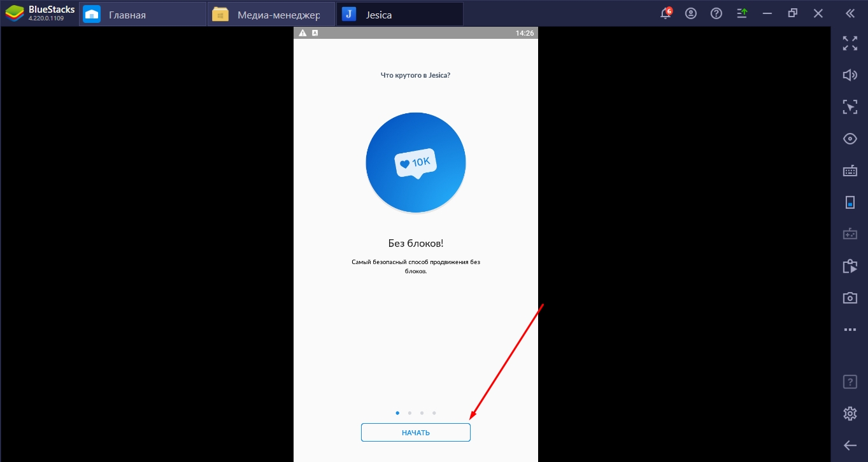Go to the second page indicator dot

pyautogui.click(x=409, y=413)
